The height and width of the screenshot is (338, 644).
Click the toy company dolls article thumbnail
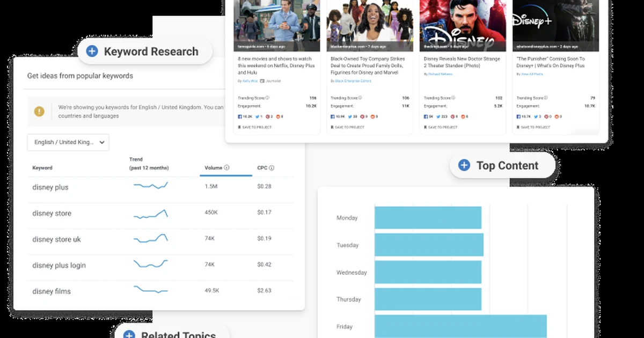pos(370,26)
